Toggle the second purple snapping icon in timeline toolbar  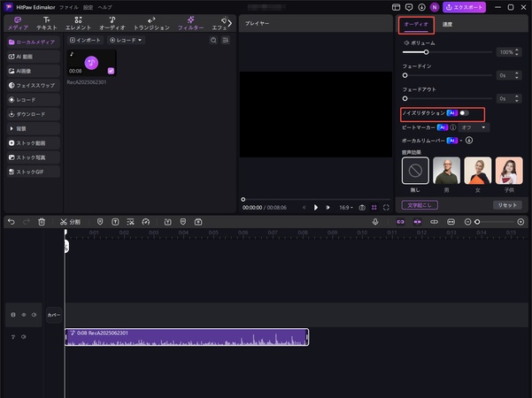[417, 222]
